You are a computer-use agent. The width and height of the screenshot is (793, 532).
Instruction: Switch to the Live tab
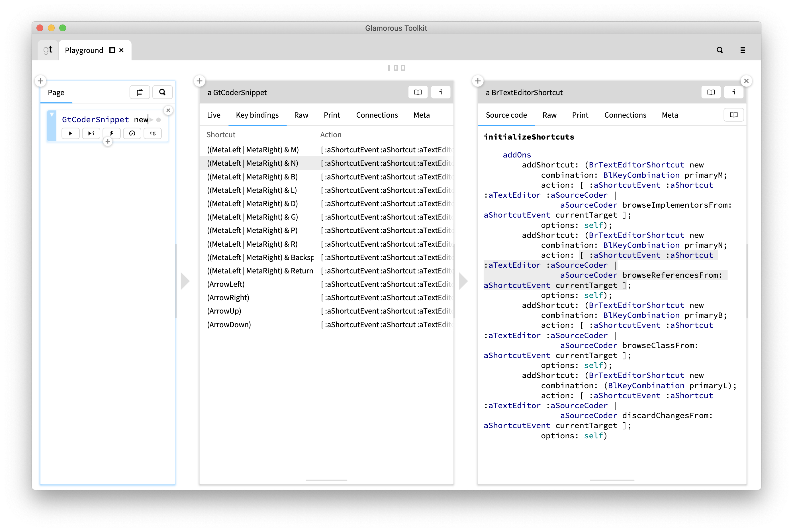214,115
